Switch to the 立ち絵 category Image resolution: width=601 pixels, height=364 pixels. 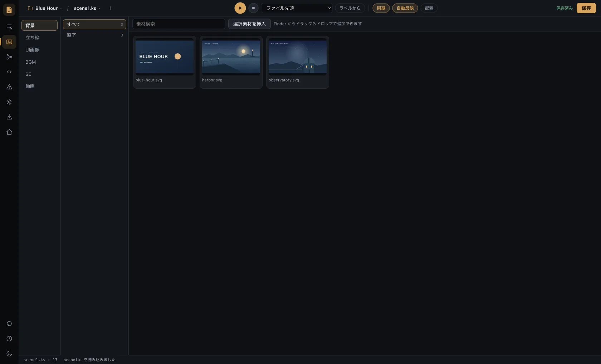39,38
